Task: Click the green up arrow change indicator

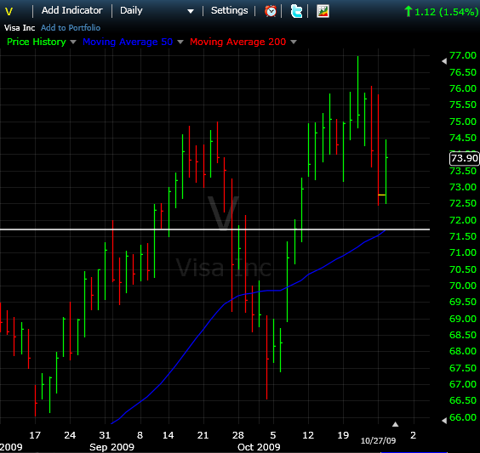Action: click(408, 12)
